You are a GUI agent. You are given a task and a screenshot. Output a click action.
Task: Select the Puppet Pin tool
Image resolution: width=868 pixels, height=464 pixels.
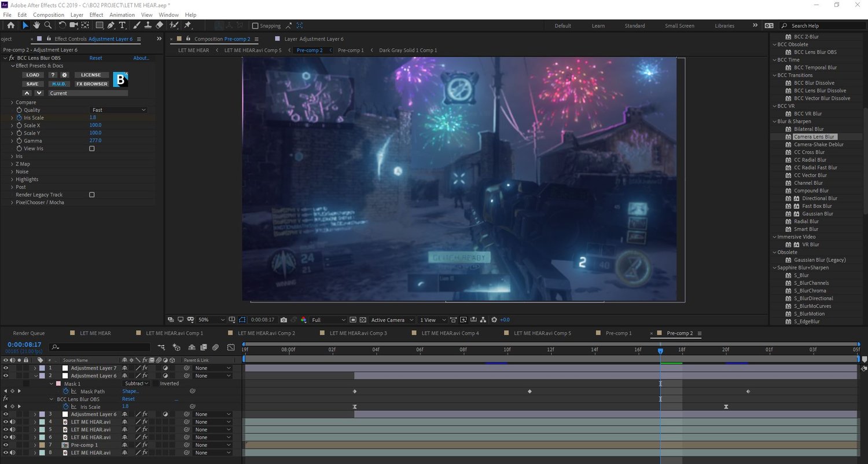click(x=187, y=25)
